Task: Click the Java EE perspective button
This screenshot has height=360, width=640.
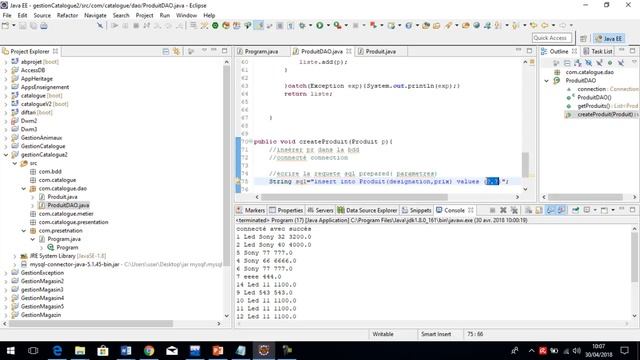Action: pos(609,38)
